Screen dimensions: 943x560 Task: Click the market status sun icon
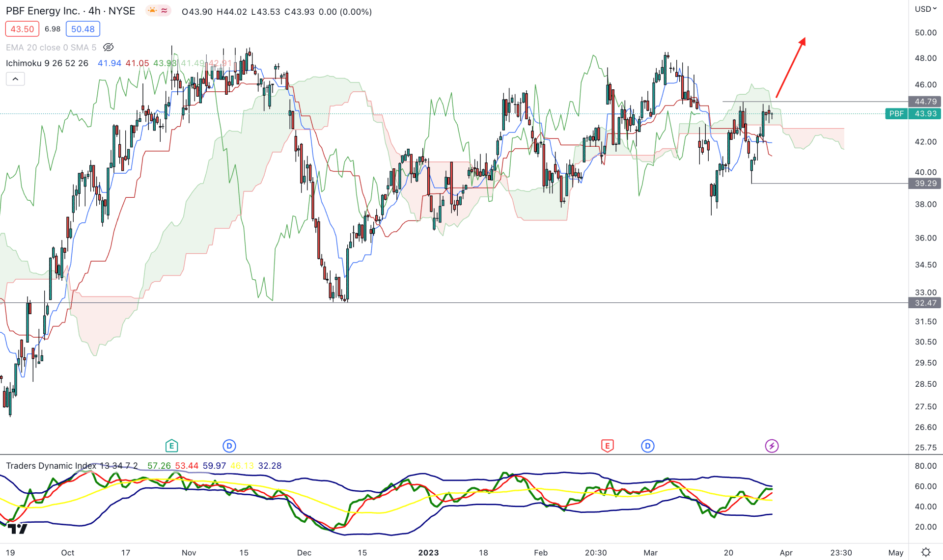click(x=153, y=10)
